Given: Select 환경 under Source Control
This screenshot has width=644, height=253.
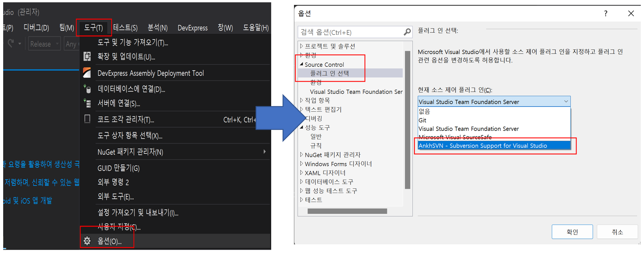Looking at the screenshot, I should click(316, 83).
